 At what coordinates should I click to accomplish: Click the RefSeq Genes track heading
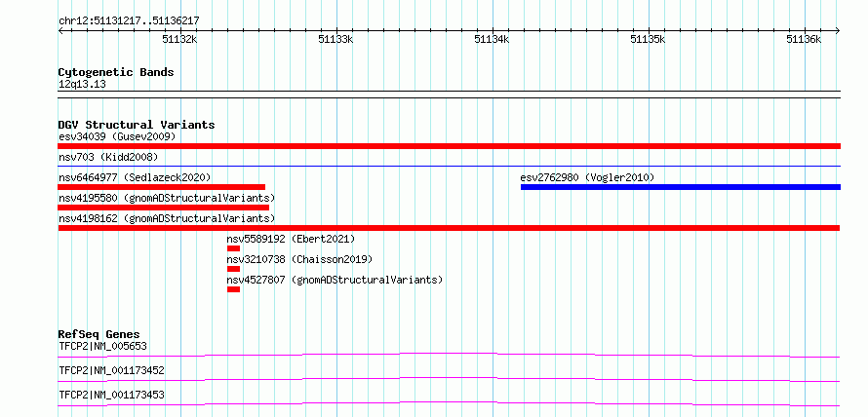pyautogui.click(x=99, y=334)
